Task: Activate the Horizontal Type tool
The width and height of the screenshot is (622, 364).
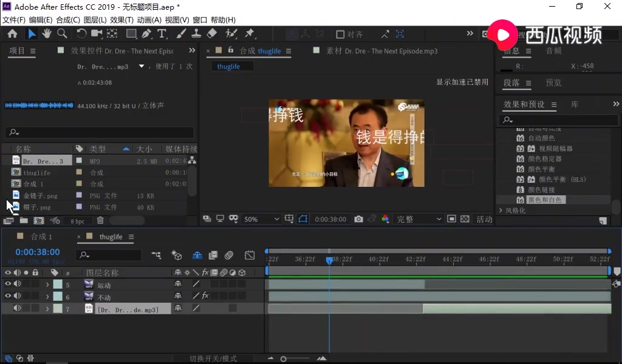Action: [161, 34]
